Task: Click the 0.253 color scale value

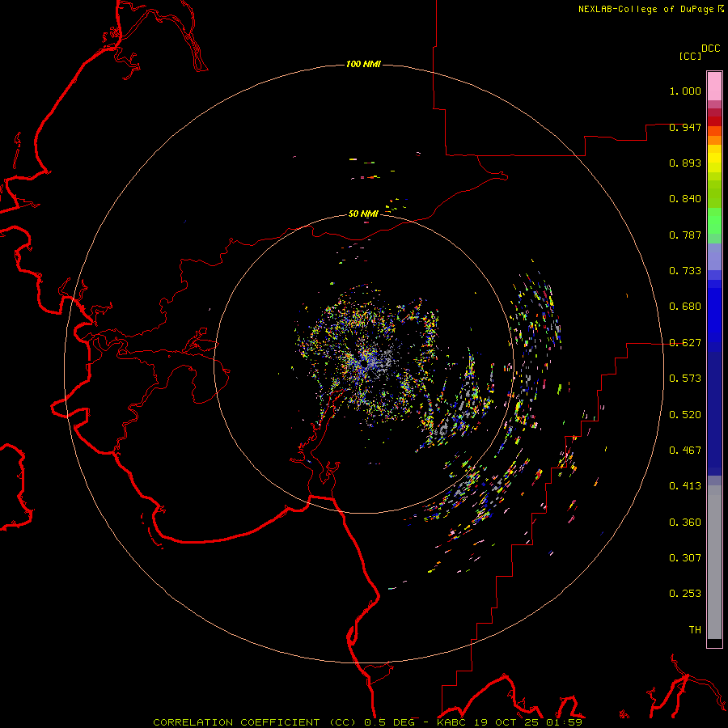Action: 685,594
